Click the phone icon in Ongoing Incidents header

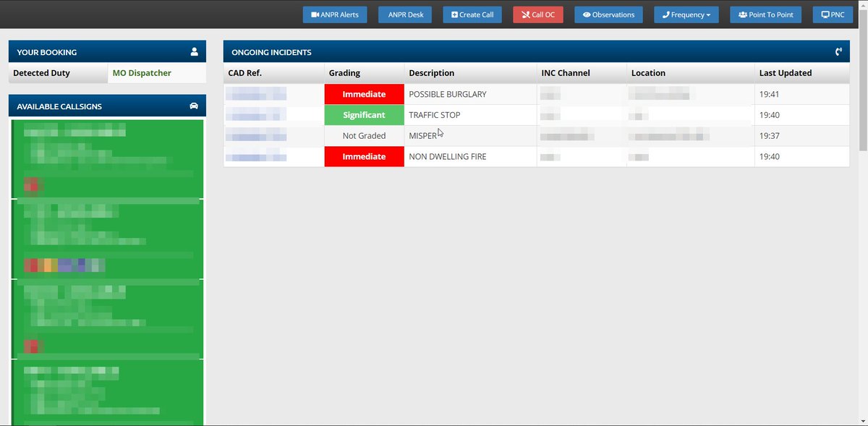[838, 52]
